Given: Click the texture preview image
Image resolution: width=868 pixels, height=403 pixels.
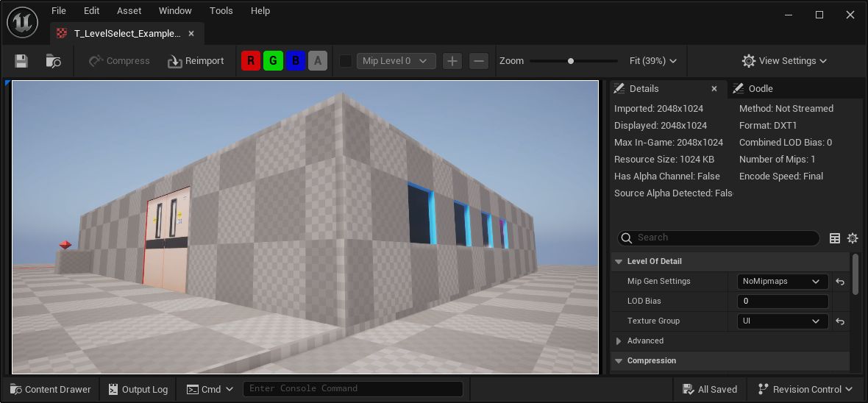Looking at the screenshot, I should 305,227.
